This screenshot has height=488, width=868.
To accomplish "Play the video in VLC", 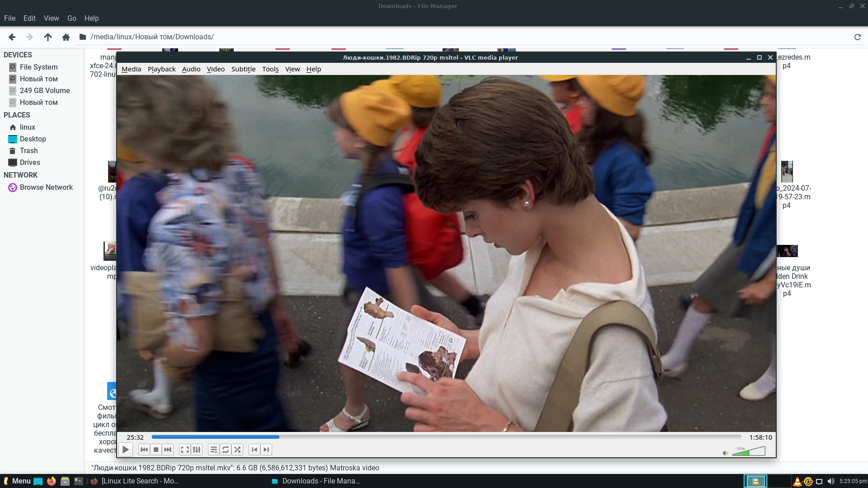I will click(126, 450).
